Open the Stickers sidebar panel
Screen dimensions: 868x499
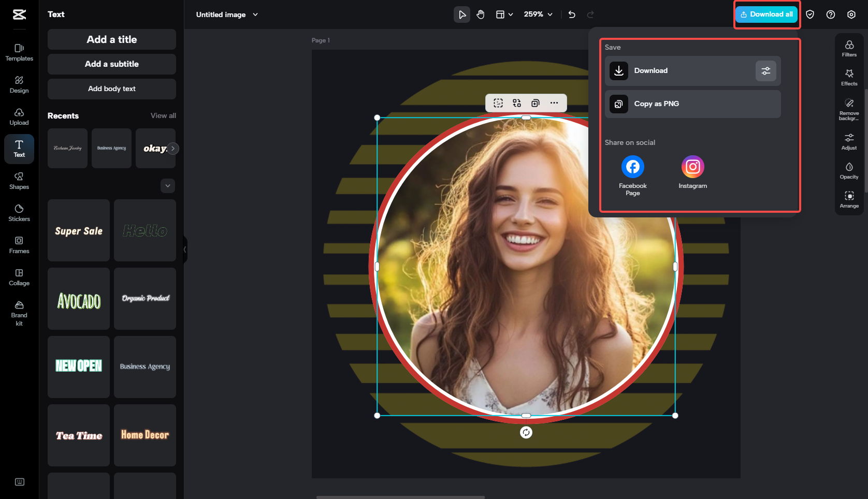pos(19,212)
